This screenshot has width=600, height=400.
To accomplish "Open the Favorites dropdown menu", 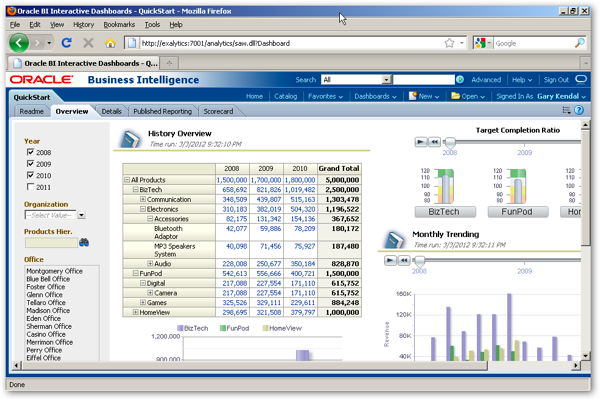I will (x=325, y=96).
